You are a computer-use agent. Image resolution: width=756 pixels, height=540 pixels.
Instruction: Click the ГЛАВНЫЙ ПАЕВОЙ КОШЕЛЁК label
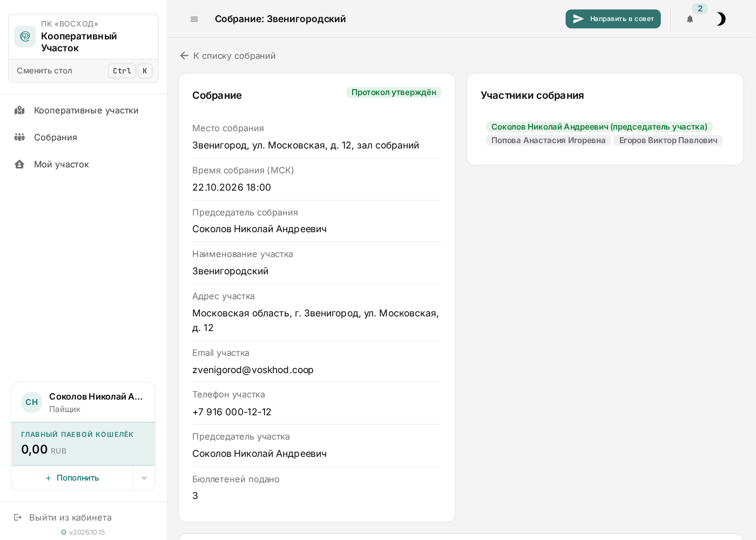[77, 435]
